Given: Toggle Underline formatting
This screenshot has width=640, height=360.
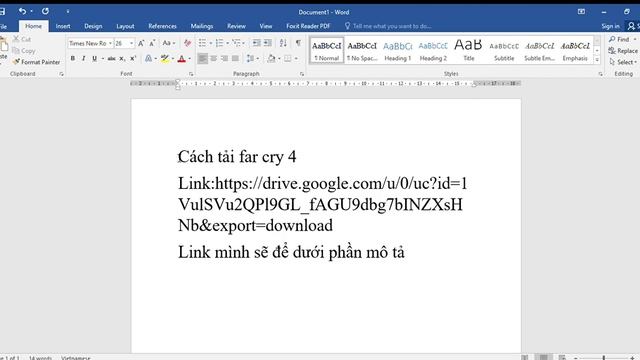Looking at the screenshot, I should (x=94, y=59).
